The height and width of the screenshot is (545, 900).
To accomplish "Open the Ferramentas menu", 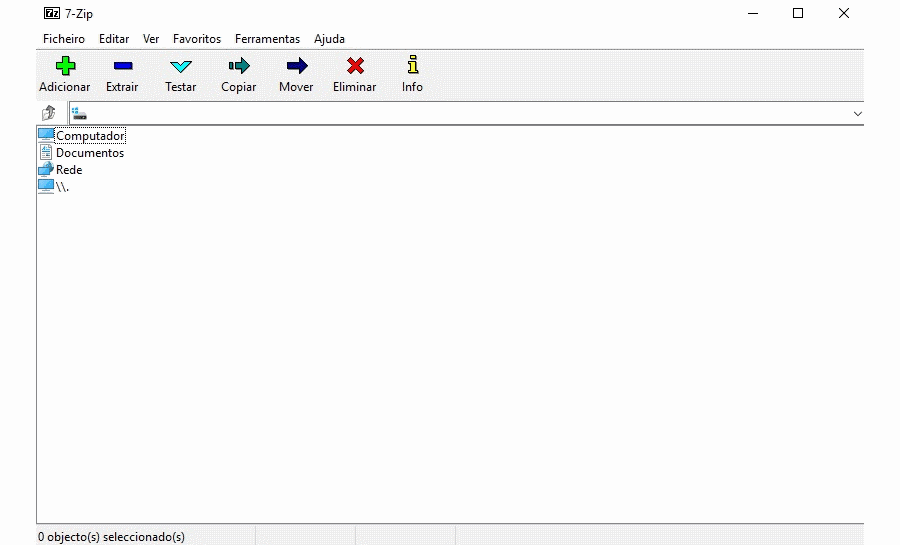I will (x=267, y=39).
